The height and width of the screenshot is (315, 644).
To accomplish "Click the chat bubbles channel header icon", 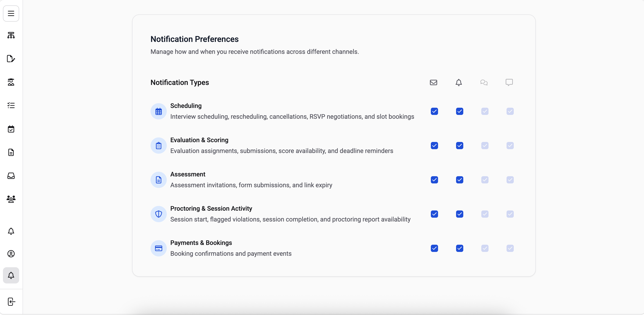I will [x=484, y=82].
